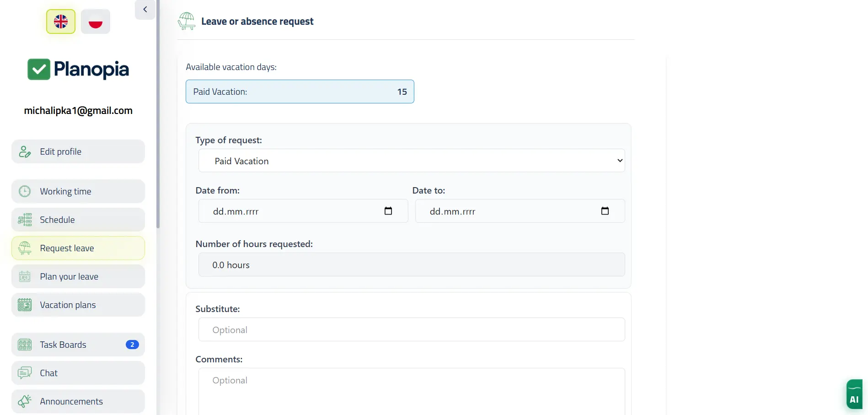The image size is (868, 415).
Task: Open the Chat section
Action: tap(78, 373)
